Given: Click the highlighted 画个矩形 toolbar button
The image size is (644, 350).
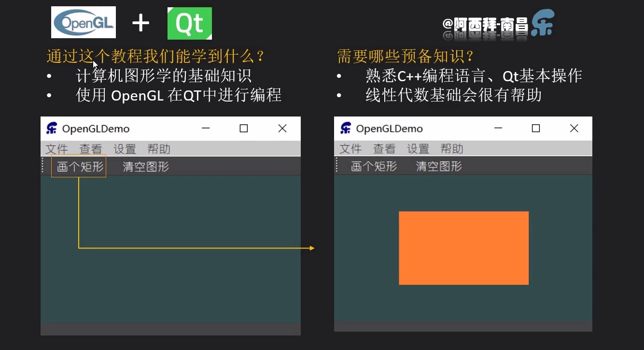Looking at the screenshot, I should click(78, 166).
